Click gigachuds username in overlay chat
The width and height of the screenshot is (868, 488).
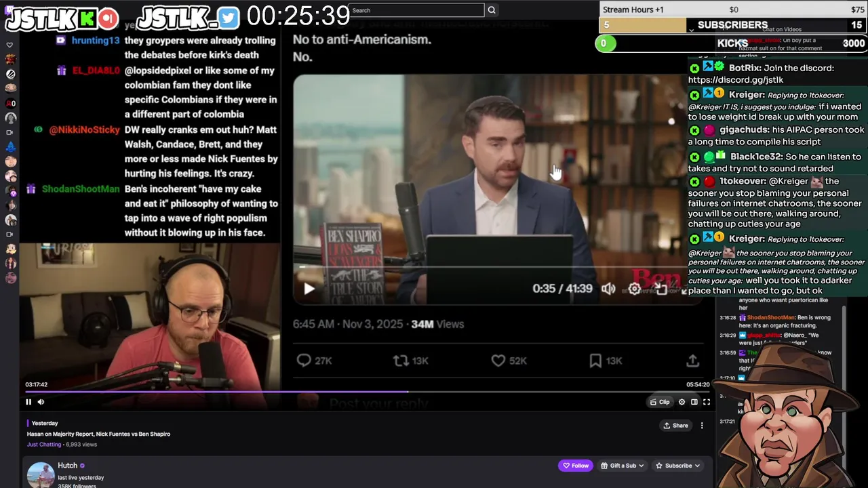click(745, 129)
